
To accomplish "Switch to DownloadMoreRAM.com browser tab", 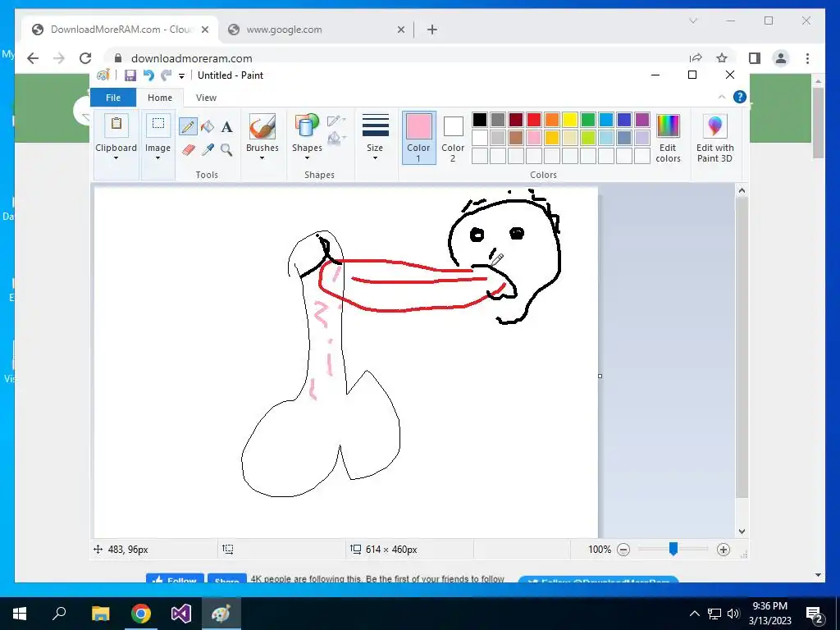I will [x=121, y=30].
